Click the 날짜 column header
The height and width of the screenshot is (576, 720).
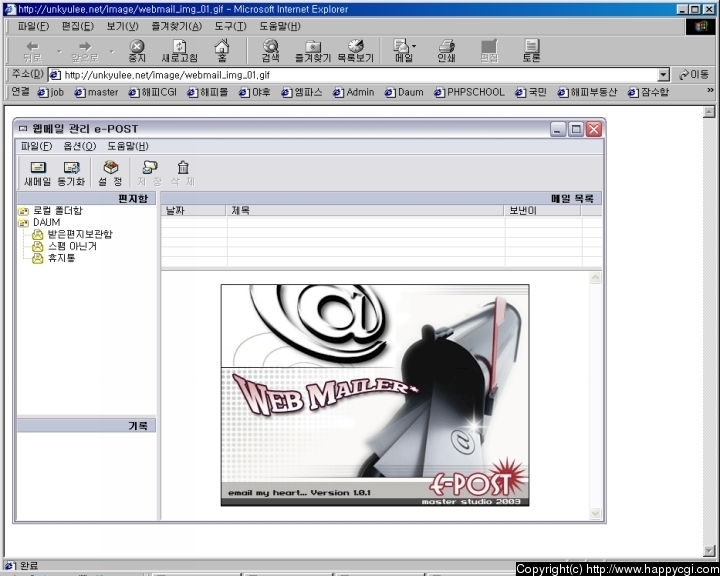(x=194, y=210)
